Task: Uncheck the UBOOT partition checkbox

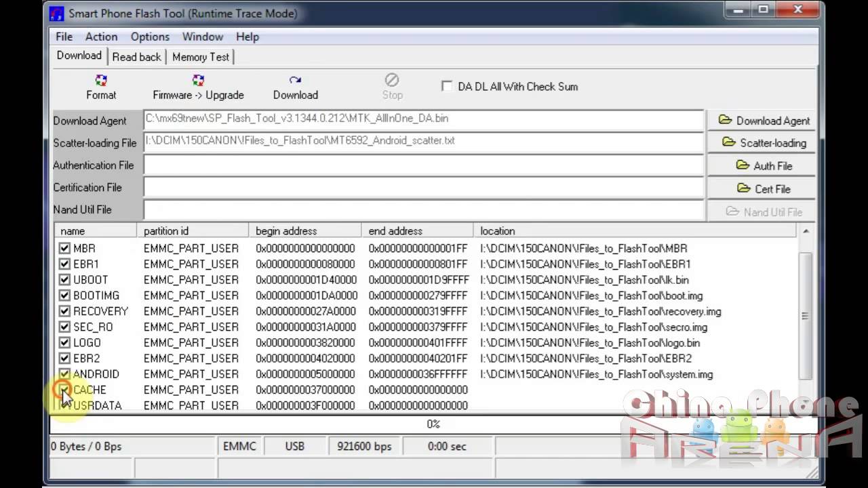Action: [64, 280]
